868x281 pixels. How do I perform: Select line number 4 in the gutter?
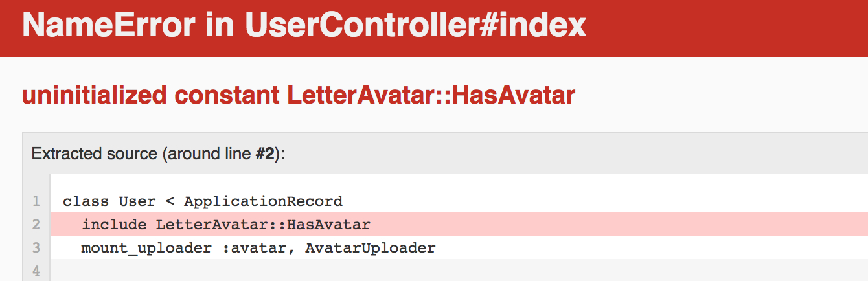point(36,271)
